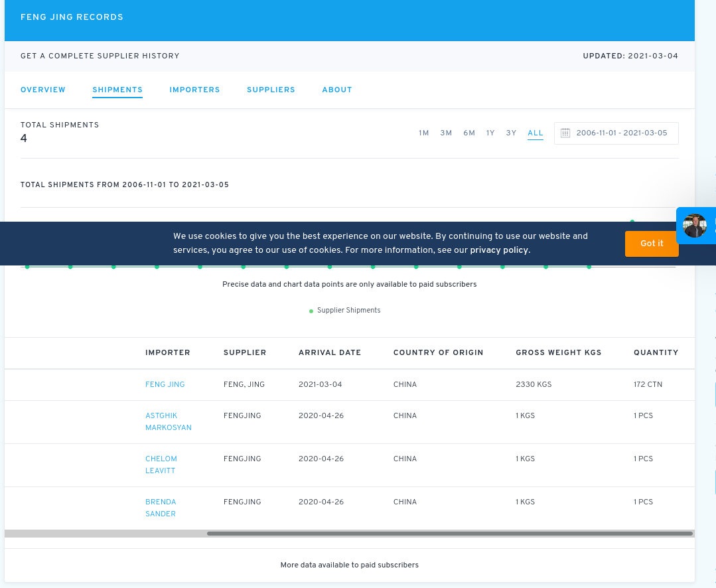Click the More data available to paid subscribers text
The image size is (716, 588).
point(349,565)
